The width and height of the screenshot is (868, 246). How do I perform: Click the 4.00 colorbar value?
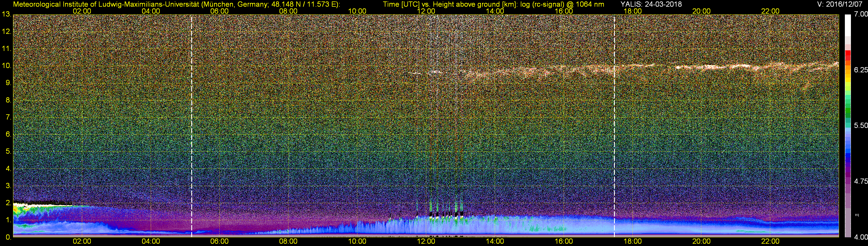coord(861,237)
